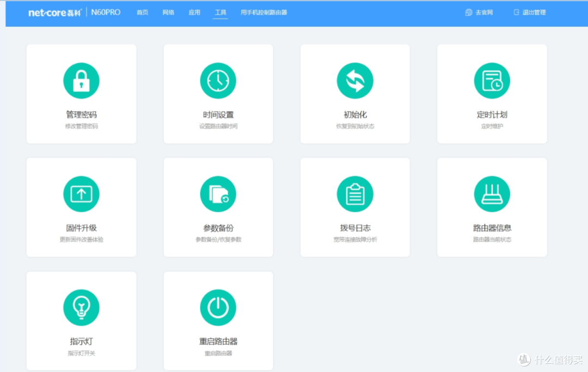The width and height of the screenshot is (588, 372).
Task: Click the clipboard icon for 拨号日志
Action: pyautogui.click(x=355, y=194)
